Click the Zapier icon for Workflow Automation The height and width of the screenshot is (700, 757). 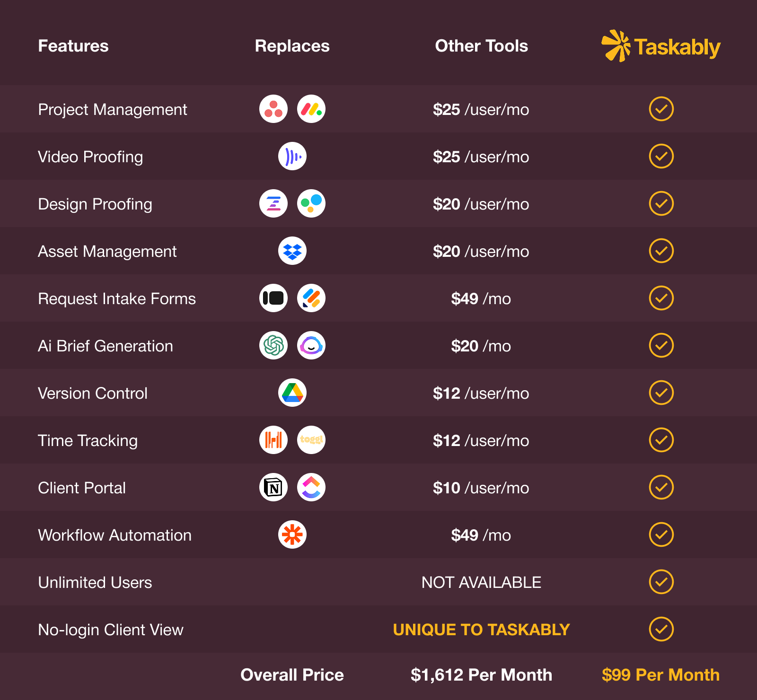tap(292, 534)
